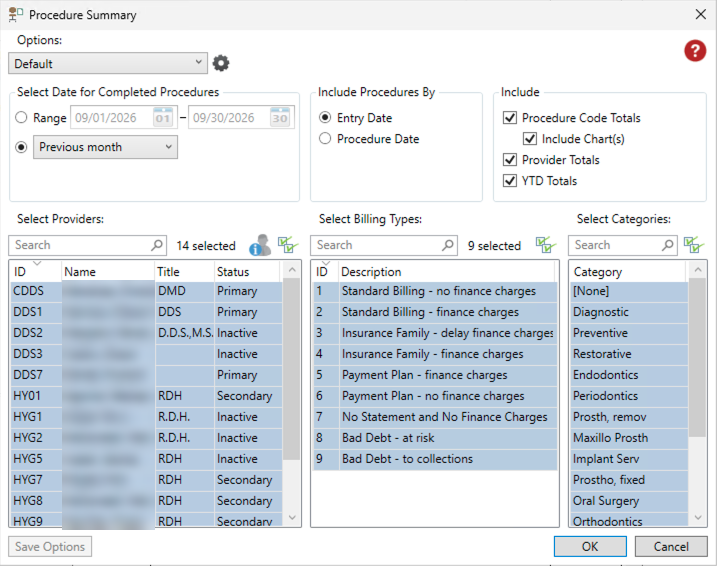Choose the Entry Date radio button

[x=325, y=117]
